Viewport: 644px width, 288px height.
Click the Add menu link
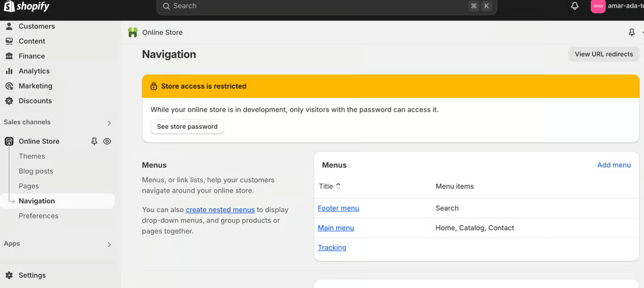pyautogui.click(x=614, y=165)
